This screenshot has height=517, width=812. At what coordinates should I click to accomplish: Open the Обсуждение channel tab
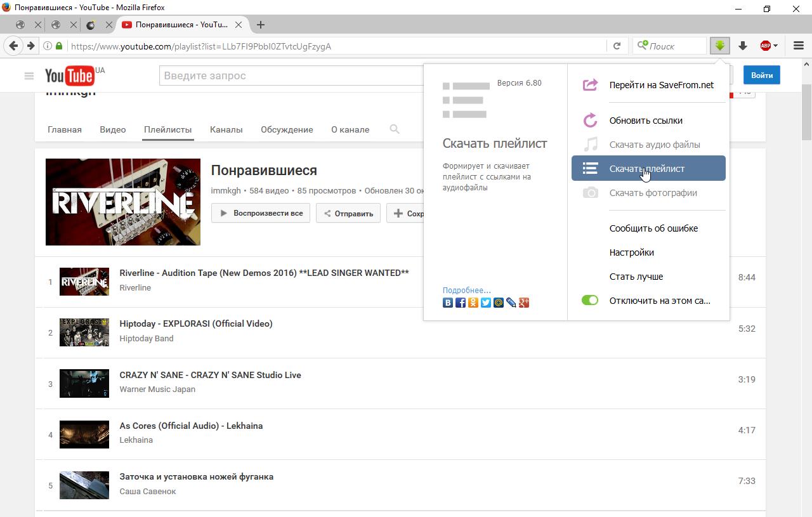(287, 129)
